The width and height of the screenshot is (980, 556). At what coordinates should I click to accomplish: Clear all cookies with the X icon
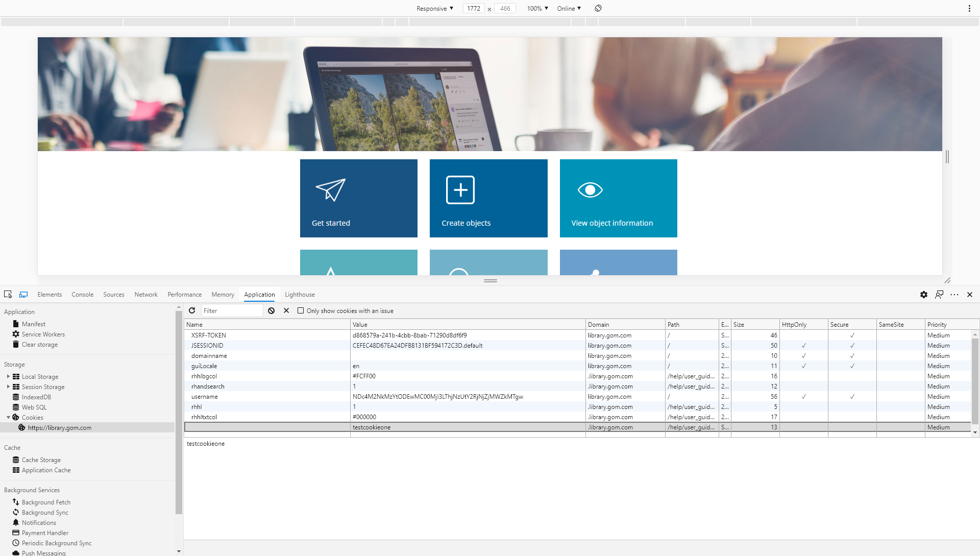286,310
